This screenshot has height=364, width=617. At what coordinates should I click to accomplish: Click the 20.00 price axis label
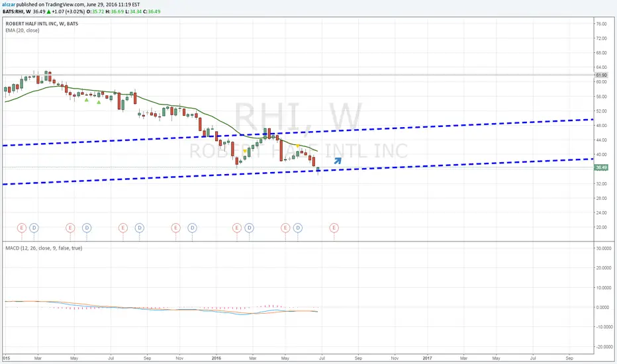pyautogui.click(x=601, y=227)
